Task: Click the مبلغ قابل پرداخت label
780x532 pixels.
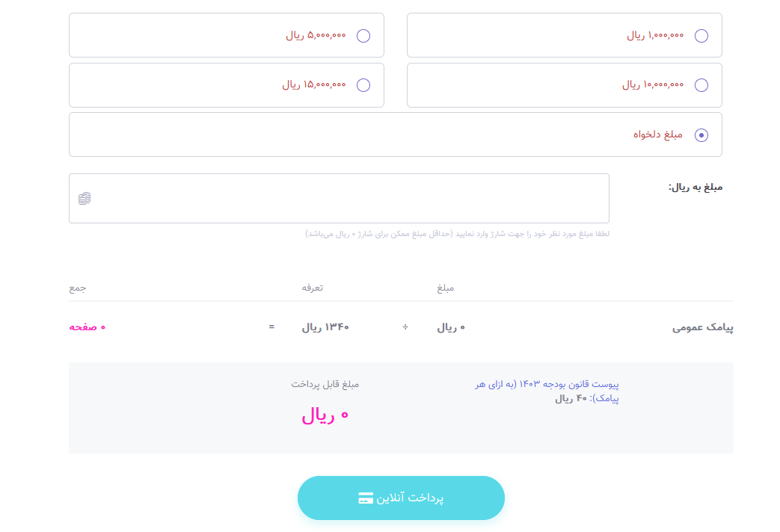Action: (325, 385)
